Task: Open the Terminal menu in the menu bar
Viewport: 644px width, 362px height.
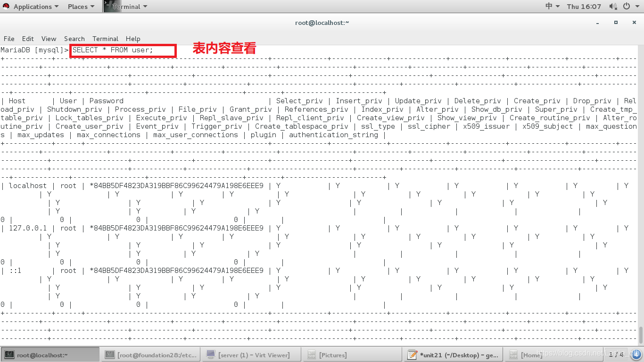Action: (105, 39)
